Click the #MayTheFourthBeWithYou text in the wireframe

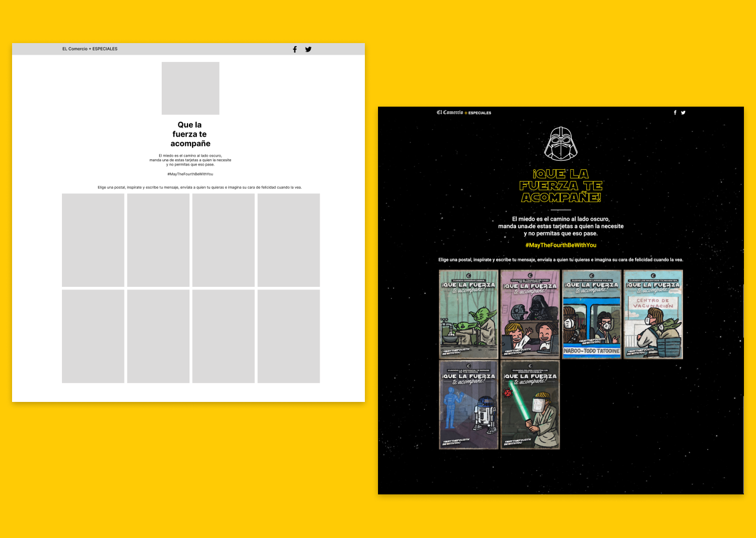tap(190, 174)
